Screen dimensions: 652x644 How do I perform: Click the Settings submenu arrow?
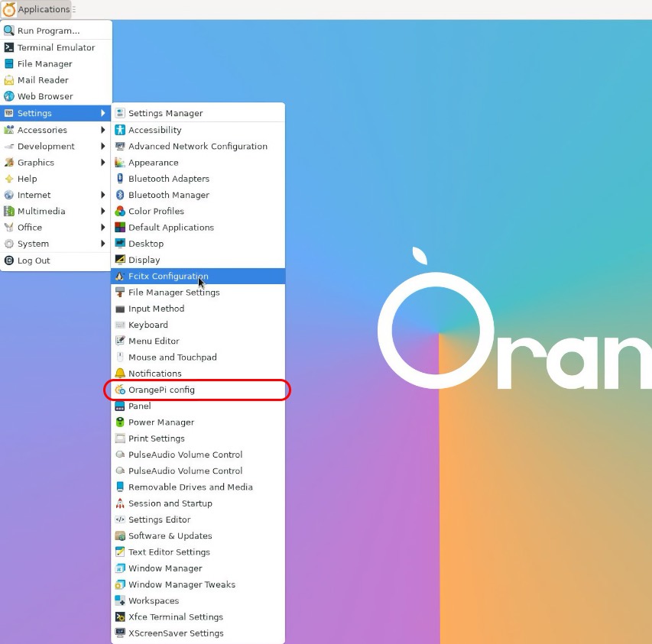102,113
